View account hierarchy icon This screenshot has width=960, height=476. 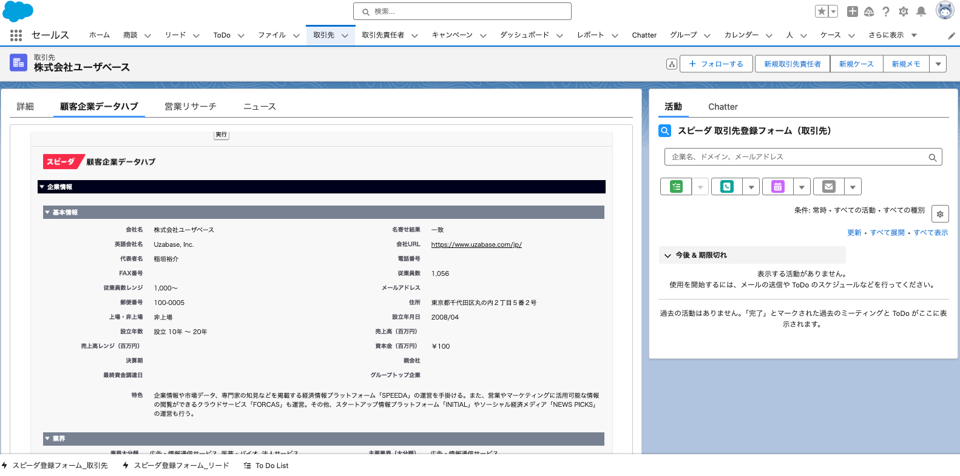coord(671,64)
